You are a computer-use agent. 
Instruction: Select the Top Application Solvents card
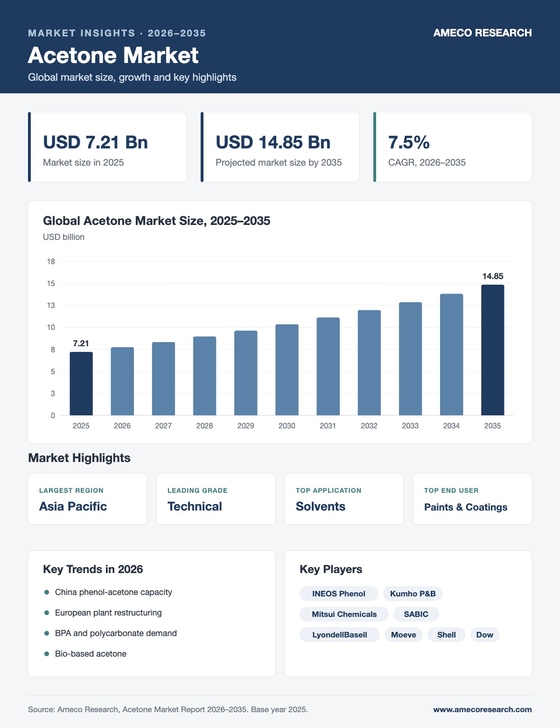344,499
